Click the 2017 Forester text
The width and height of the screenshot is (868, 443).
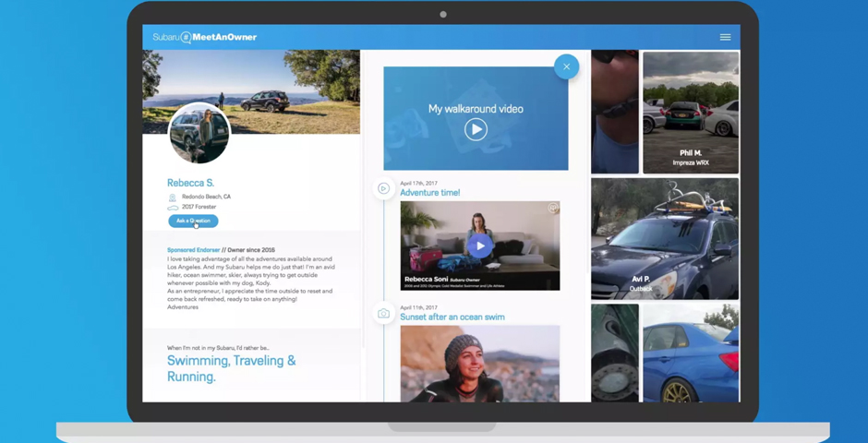(199, 207)
